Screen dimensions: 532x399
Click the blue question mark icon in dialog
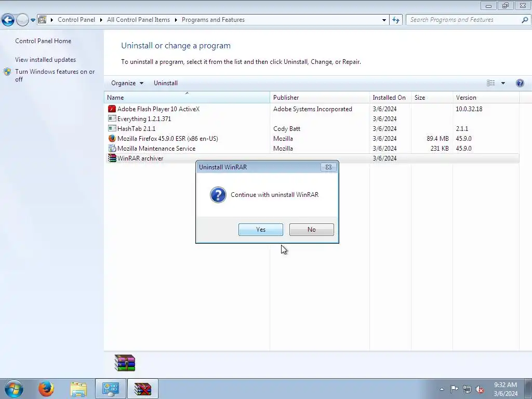click(218, 195)
